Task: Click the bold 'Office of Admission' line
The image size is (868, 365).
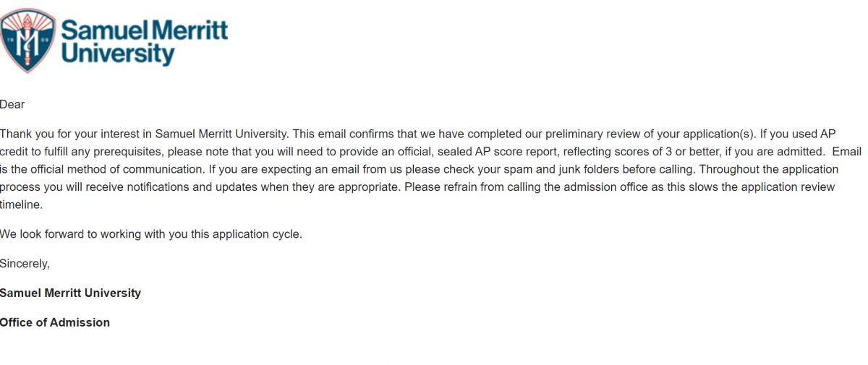Action: point(55,322)
